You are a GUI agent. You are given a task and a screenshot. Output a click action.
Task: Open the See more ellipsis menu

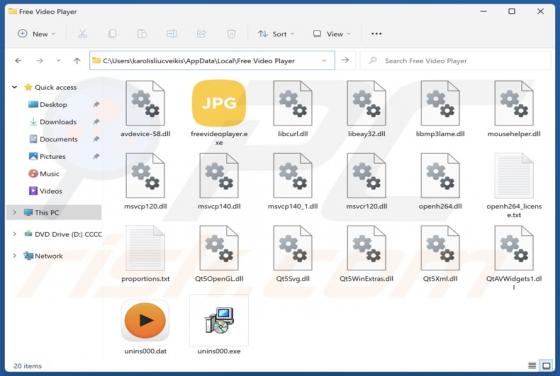coord(376,34)
